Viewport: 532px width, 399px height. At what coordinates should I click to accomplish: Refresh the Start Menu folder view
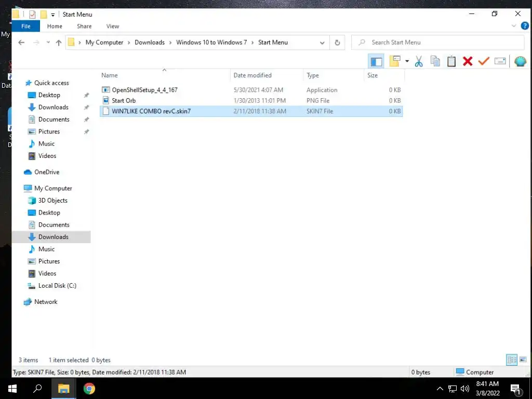coord(337,43)
